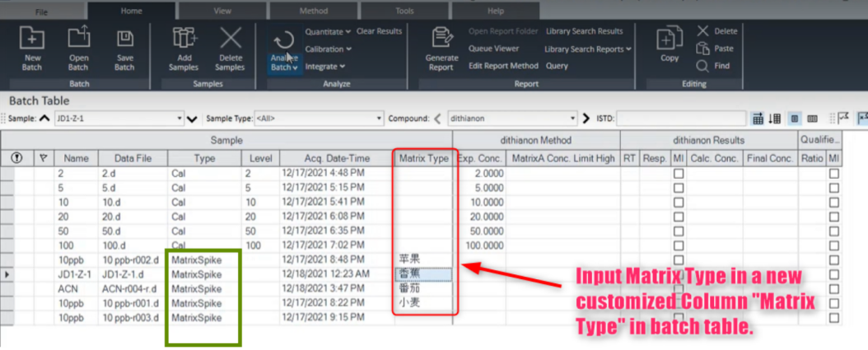The height and width of the screenshot is (350, 868).
Task: Tick the Results MI checkbox for 50.d
Action: tap(678, 231)
